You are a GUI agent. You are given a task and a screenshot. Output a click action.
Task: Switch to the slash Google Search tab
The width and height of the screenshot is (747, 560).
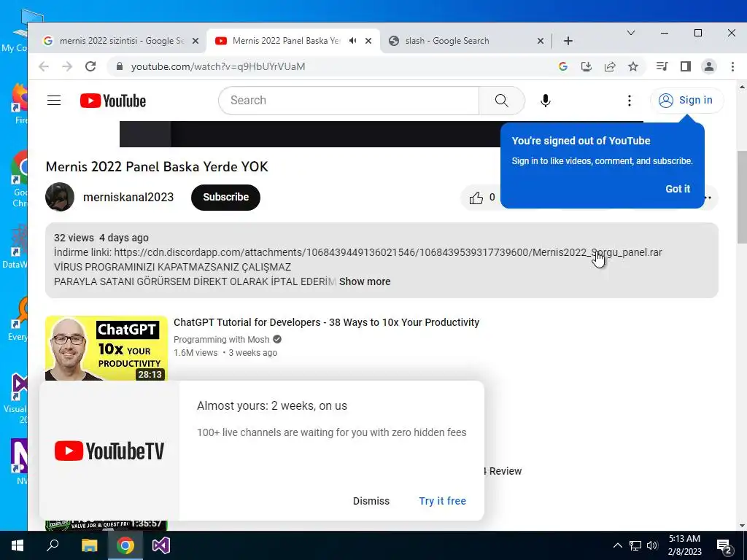(447, 41)
